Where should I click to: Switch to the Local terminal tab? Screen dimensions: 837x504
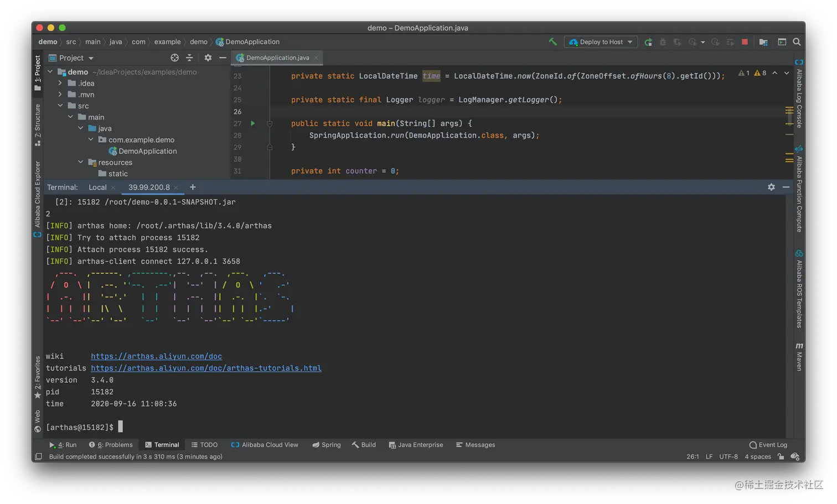[x=97, y=188]
